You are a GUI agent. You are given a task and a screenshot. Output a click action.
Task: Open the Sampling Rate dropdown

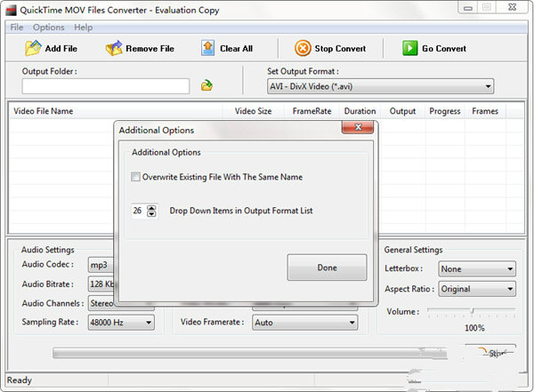pyautogui.click(x=121, y=323)
